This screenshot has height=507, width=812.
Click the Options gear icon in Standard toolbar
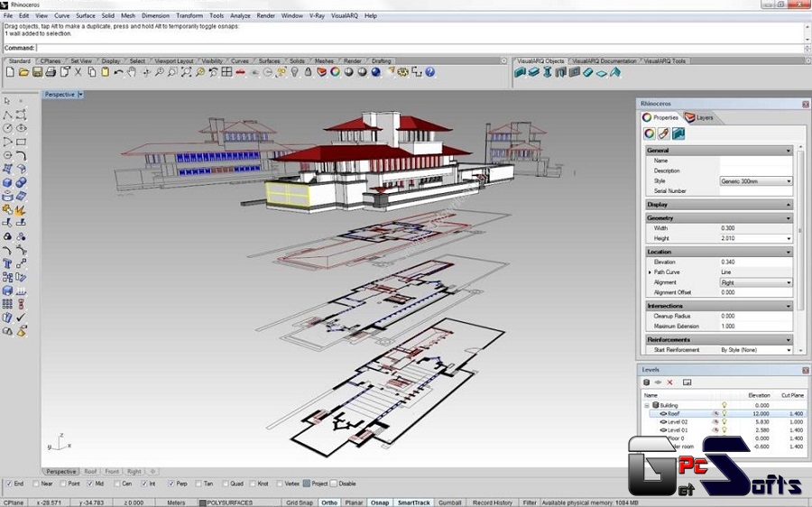pos(403,72)
